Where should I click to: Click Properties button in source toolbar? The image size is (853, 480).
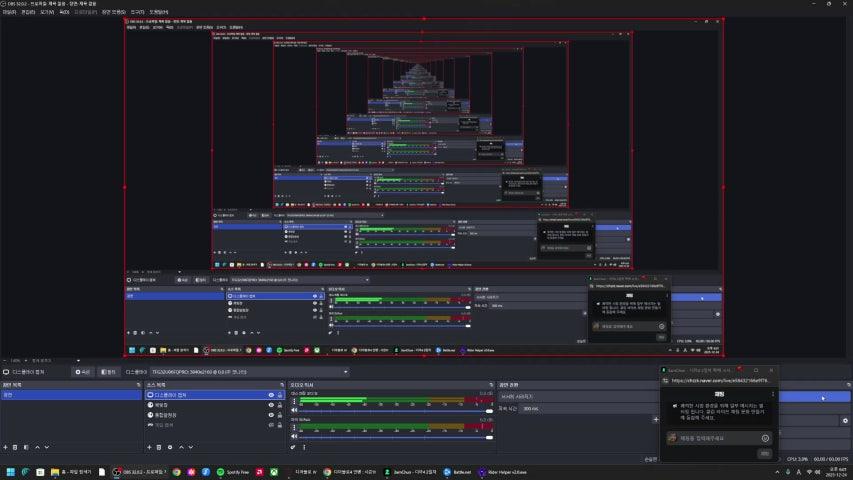pyautogui.click(x=83, y=372)
